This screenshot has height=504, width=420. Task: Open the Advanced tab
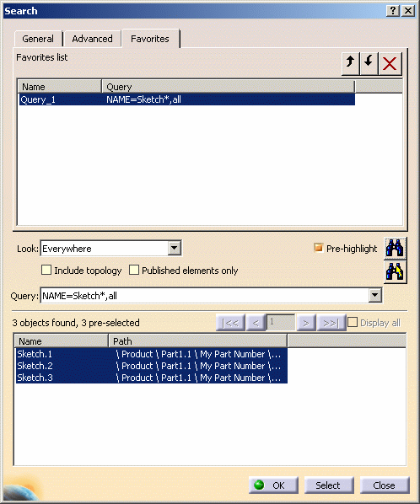[92, 39]
